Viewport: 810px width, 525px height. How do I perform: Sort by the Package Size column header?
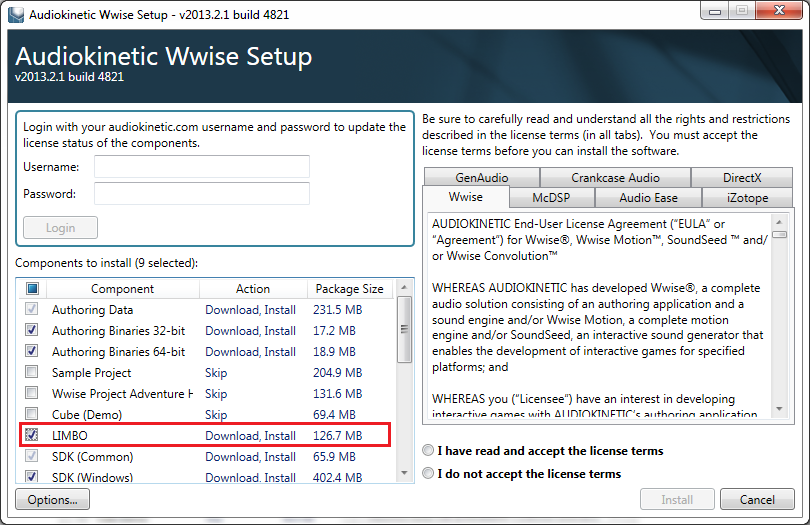click(x=350, y=288)
